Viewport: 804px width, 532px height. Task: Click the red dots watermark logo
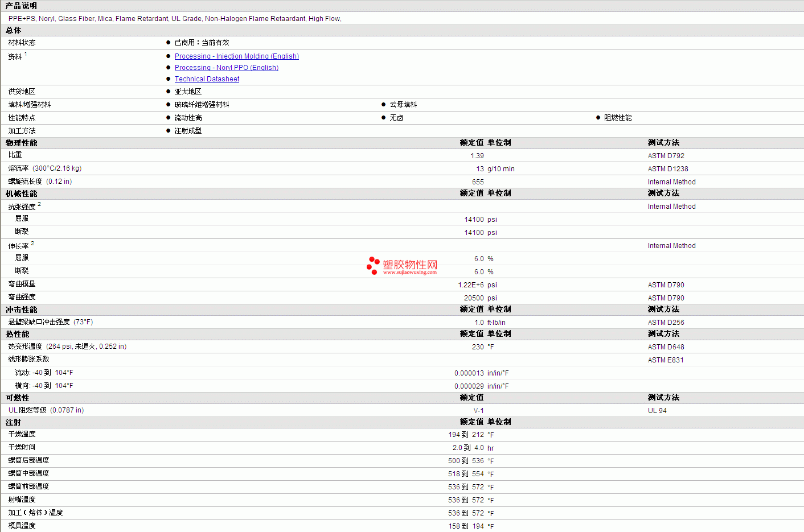pos(373,265)
